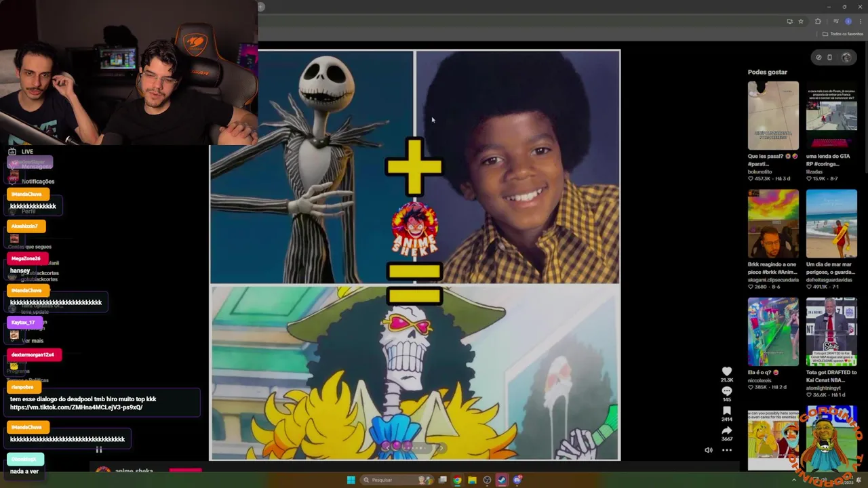Like the TikTok video with heart icon
Viewport: 868px width, 488px height.
click(727, 371)
